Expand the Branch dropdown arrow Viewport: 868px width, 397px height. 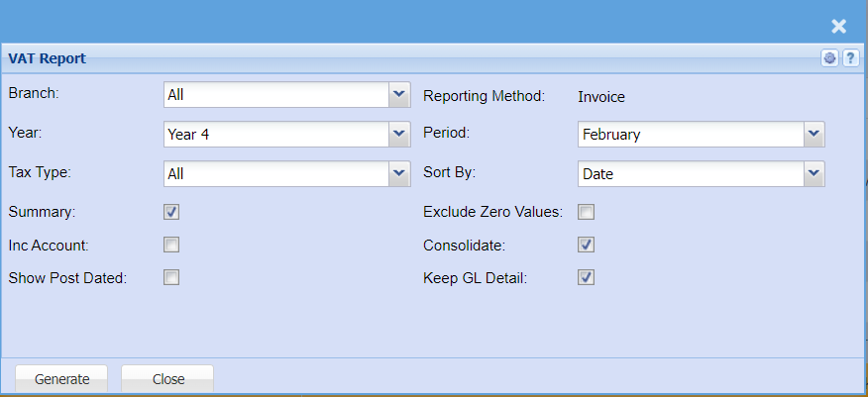pos(399,95)
